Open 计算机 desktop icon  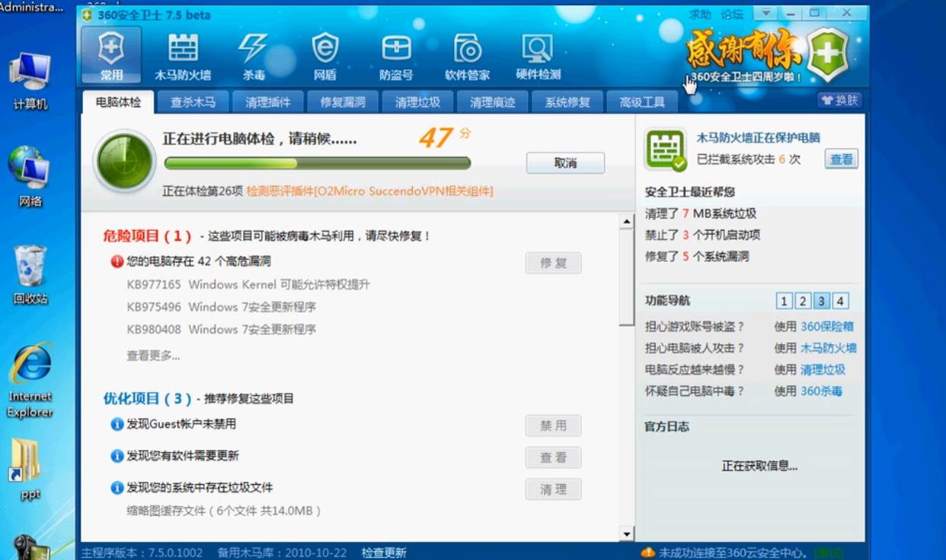click(x=30, y=82)
